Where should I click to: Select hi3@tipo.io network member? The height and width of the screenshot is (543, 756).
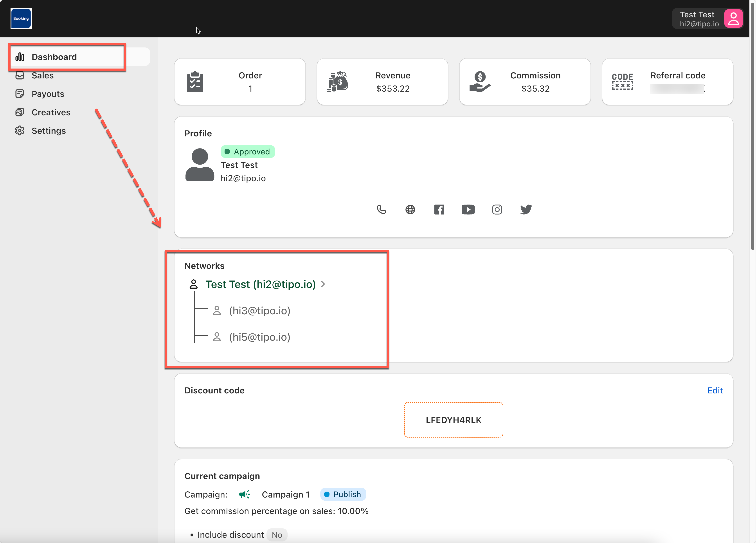click(x=259, y=311)
